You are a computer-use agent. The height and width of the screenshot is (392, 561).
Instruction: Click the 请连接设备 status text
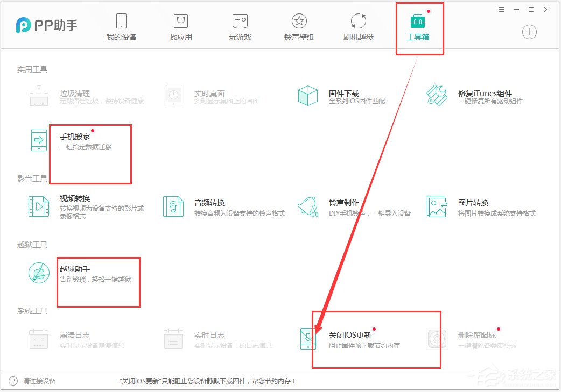pyautogui.click(x=39, y=381)
